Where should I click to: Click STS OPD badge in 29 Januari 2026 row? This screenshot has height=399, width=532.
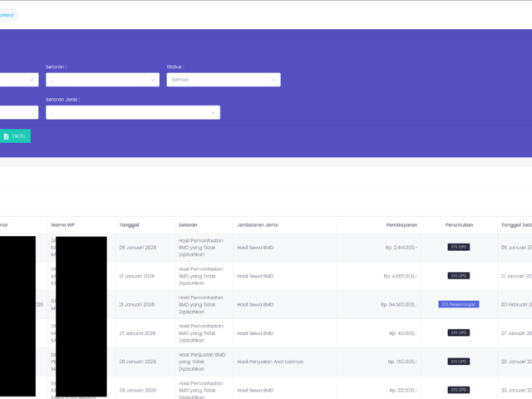coord(459,390)
